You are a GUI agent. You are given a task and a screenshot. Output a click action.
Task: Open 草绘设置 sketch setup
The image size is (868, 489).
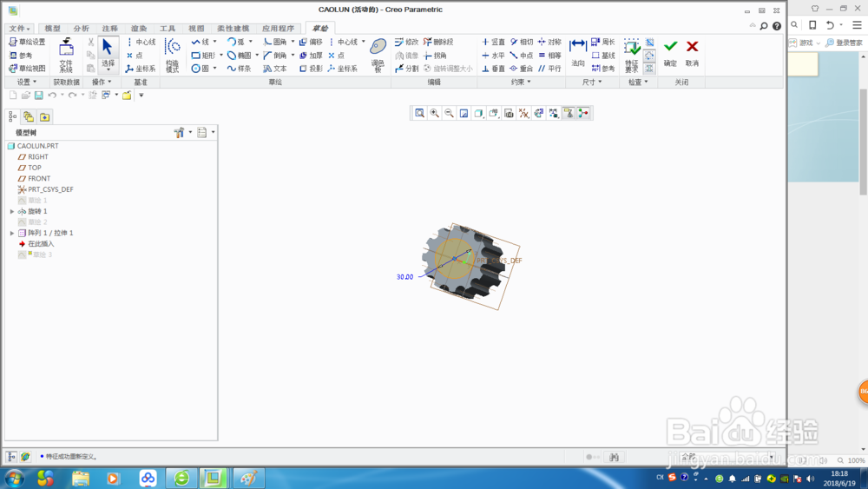(27, 42)
